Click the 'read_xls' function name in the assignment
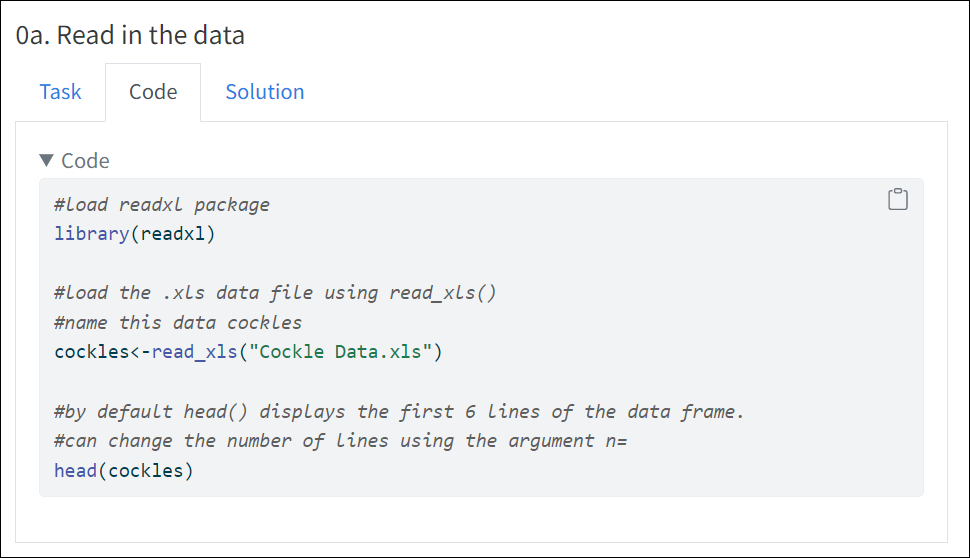The height and width of the screenshot is (558, 970). coord(194,352)
